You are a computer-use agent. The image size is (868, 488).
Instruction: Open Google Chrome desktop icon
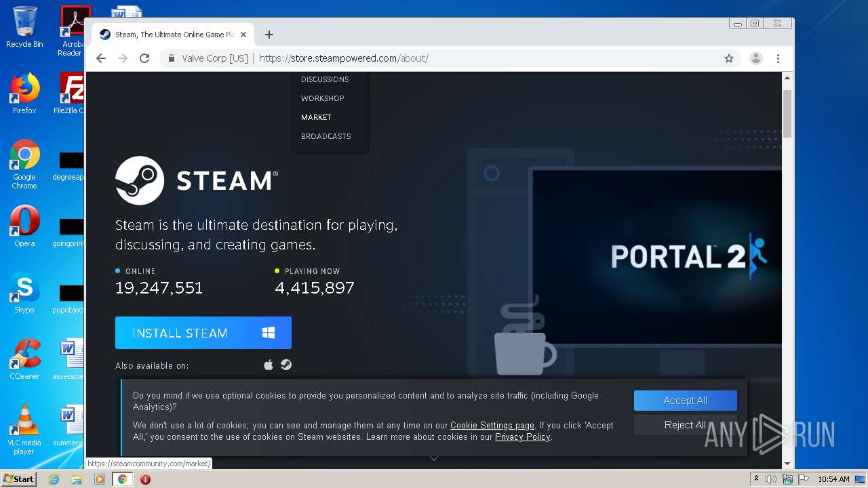24,164
